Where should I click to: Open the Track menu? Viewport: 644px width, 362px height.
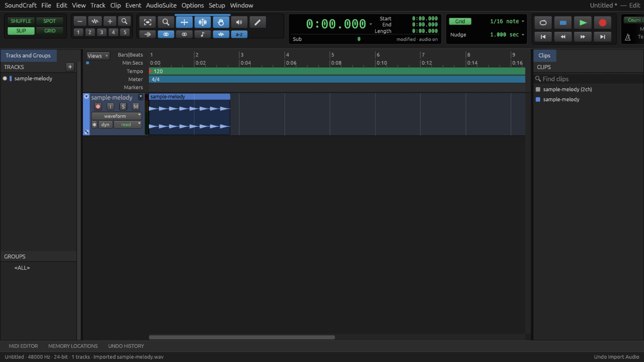tap(98, 5)
